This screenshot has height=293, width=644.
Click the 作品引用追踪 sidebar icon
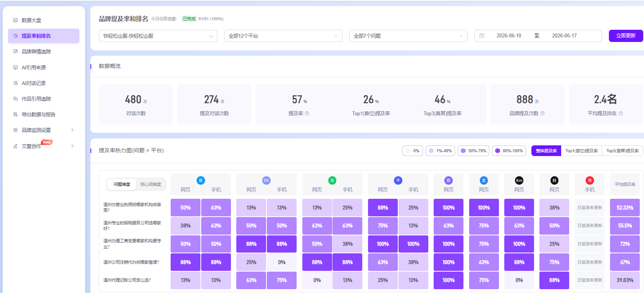pyautogui.click(x=16, y=99)
